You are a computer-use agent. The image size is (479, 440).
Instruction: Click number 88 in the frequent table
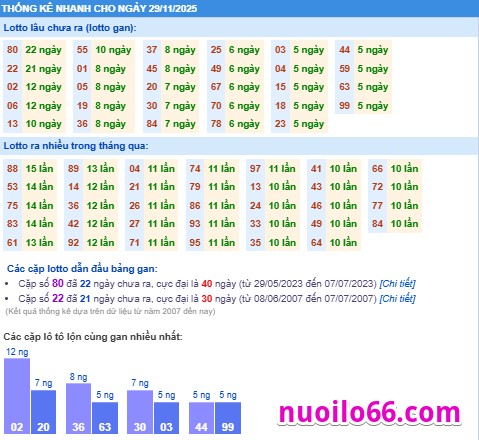coord(12,168)
